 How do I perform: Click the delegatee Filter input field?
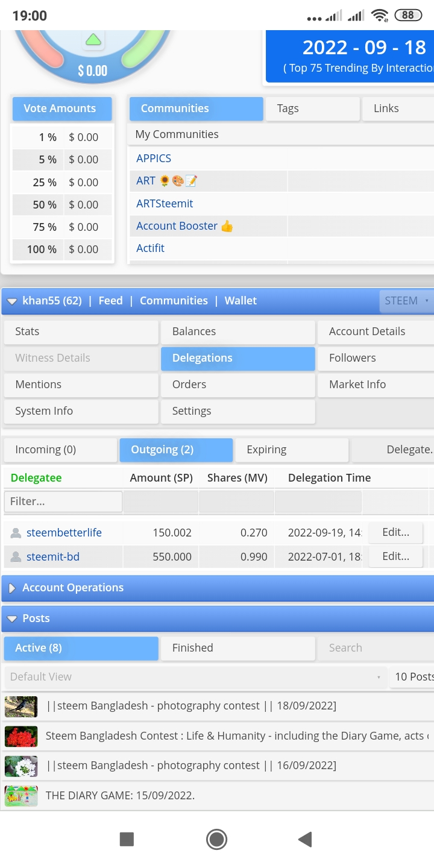click(x=63, y=502)
